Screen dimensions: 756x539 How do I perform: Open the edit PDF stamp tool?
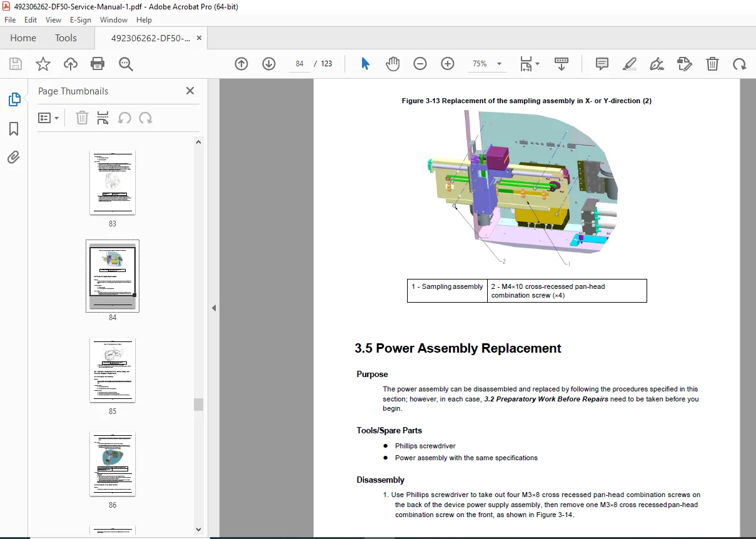pyautogui.click(x=684, y=64)
